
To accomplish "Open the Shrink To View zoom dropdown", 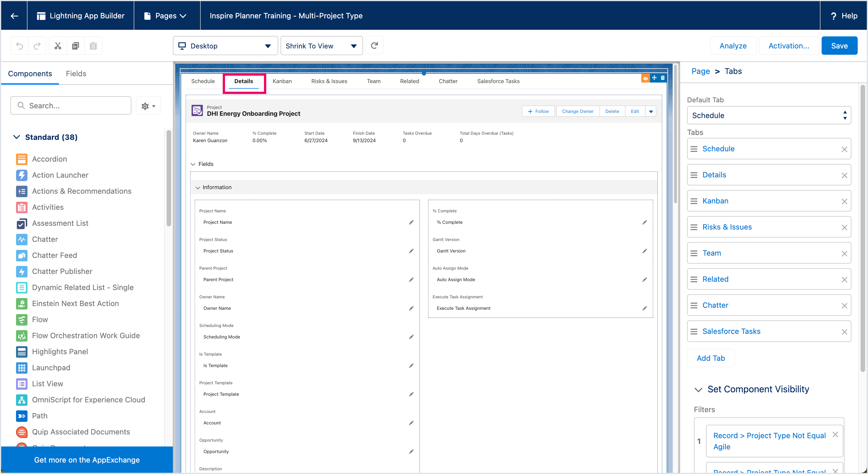I will (x=321, y=46).
